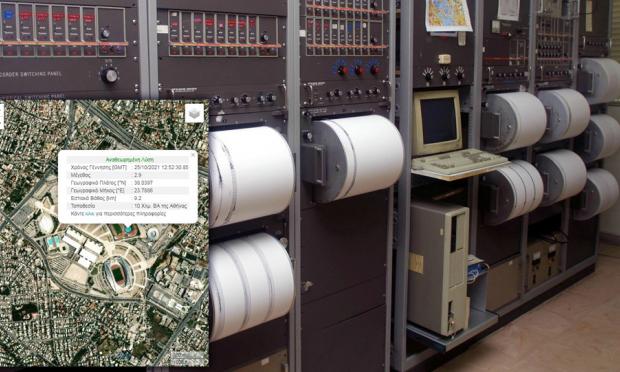Click the CRT monitor screen
This screenshot has width=620, height=372.
[x=439, y=121]
